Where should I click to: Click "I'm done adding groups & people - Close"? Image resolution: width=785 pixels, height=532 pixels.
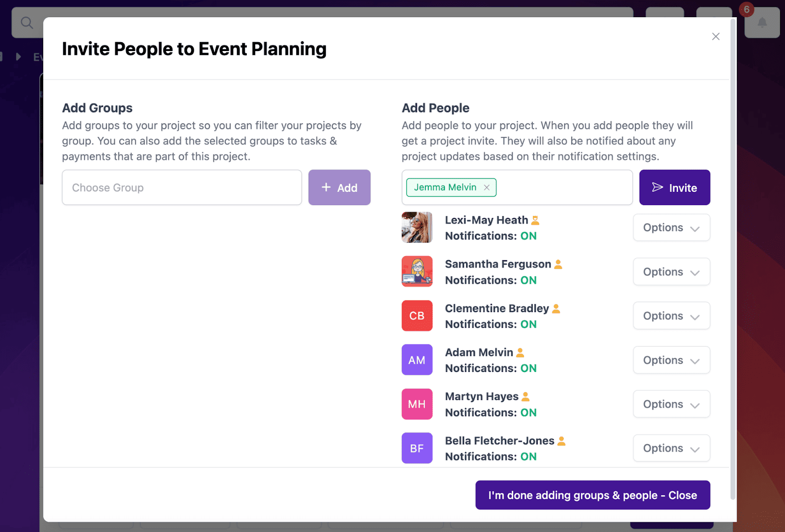[x=592, y=495]
